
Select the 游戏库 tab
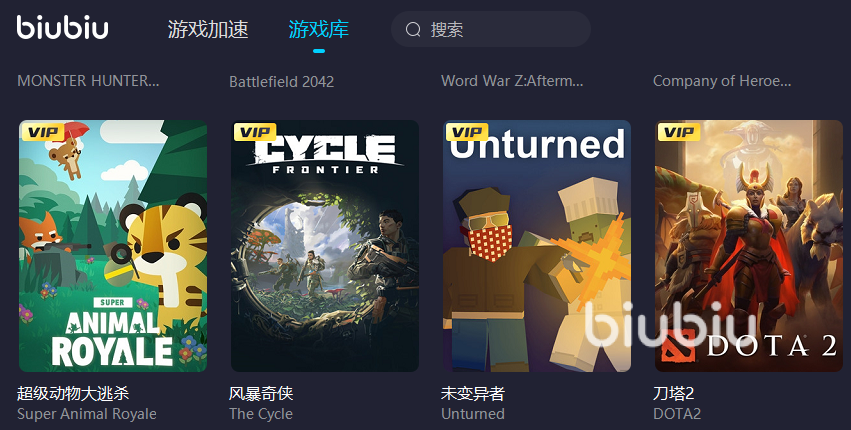tap(319, 29)
